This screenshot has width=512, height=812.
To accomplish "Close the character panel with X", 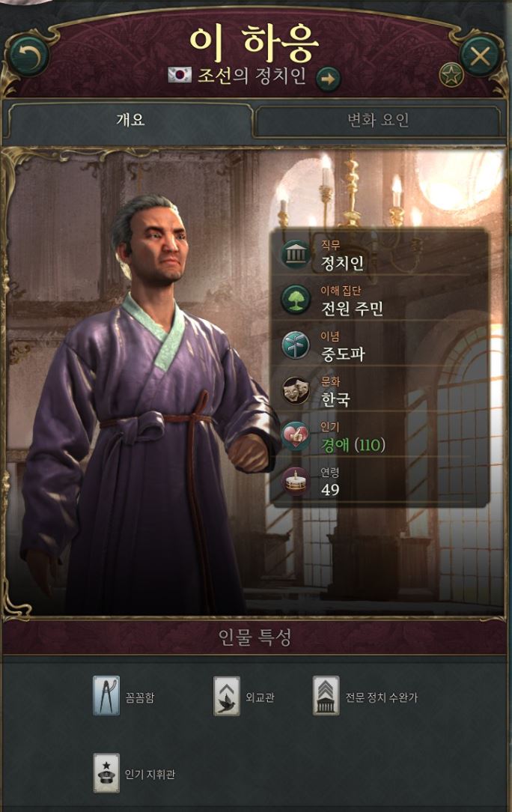I will (x=480, y=56).
